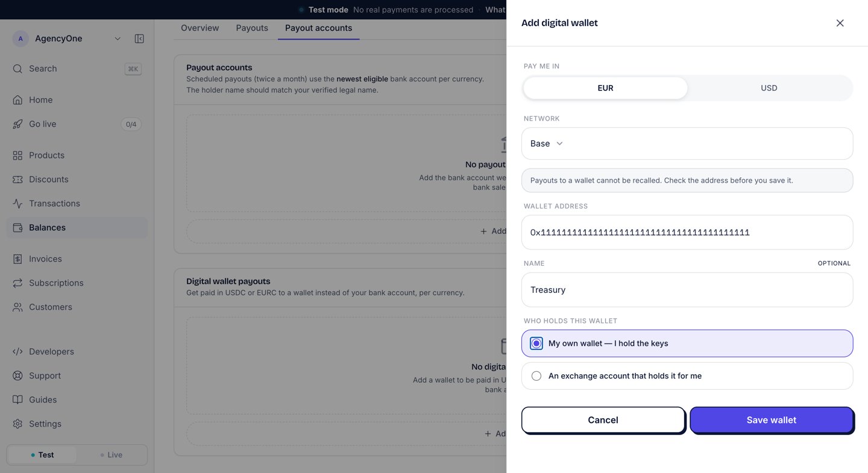
Task: Click the 'Digital wallet payouts' heading
Action: (x=228, y=281)
